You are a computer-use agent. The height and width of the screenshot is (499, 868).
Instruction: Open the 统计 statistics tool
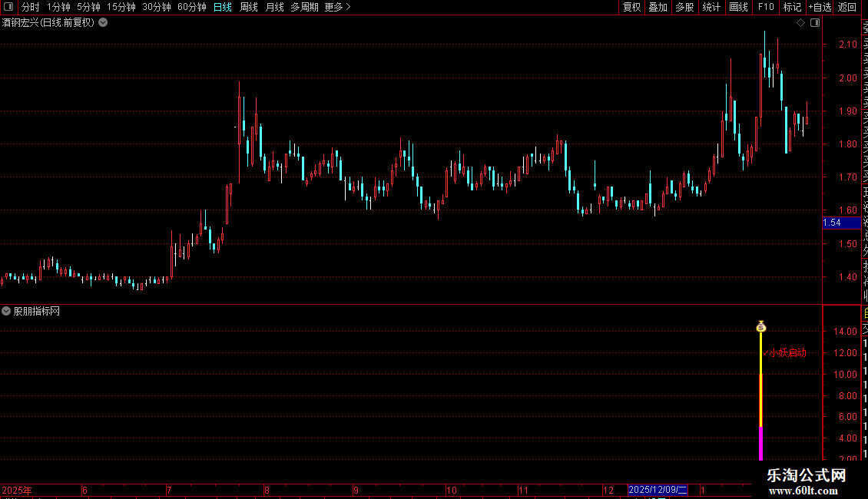tap(711, 7)
